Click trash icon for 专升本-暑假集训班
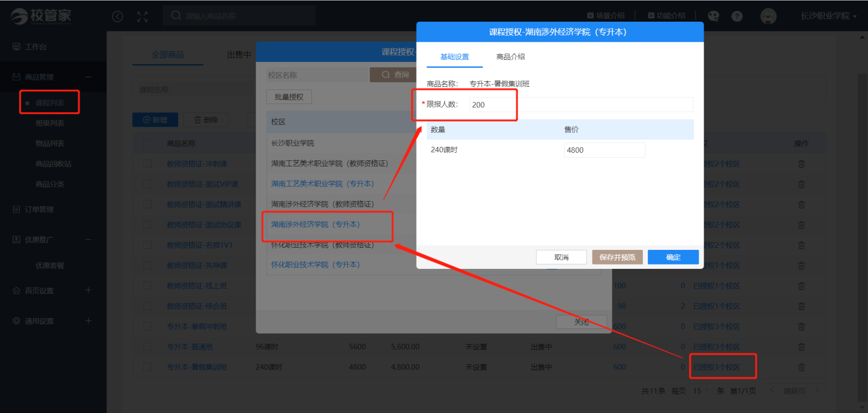 (801, 367)
